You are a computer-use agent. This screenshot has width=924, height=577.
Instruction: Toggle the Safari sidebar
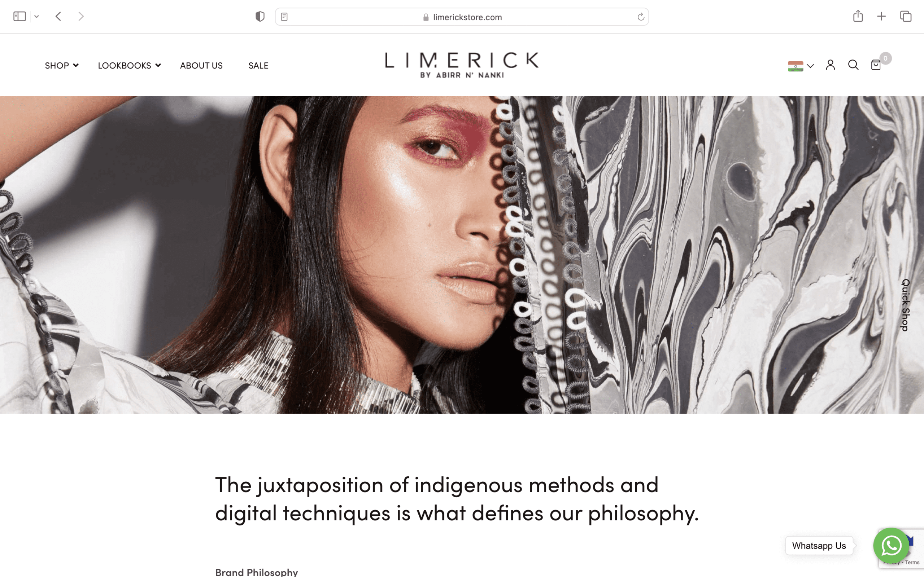[x=19, y=17]
